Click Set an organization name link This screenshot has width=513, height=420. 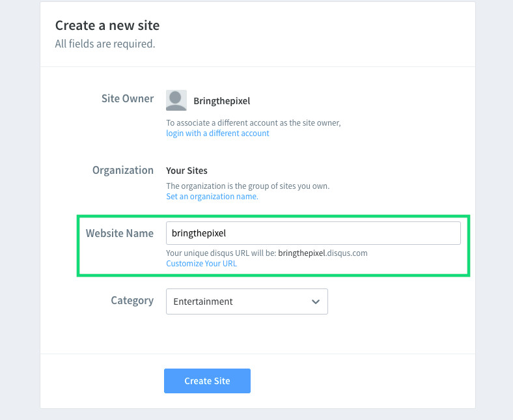coord(212,197)
